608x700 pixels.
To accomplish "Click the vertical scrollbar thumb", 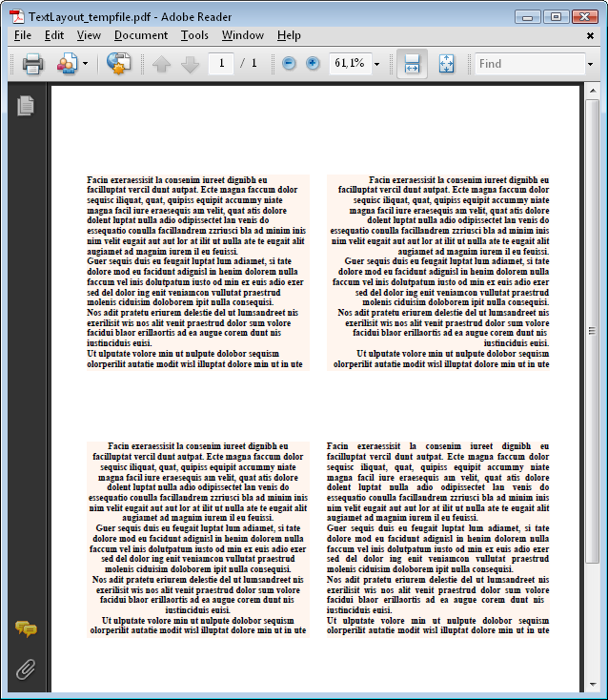I will pos(592,329).
